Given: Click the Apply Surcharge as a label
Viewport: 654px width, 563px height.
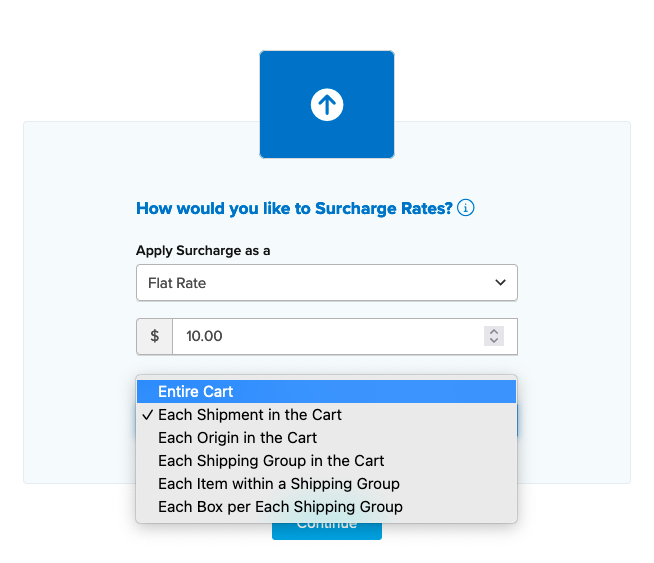Looking at the screenshot, I should [203, 250].
